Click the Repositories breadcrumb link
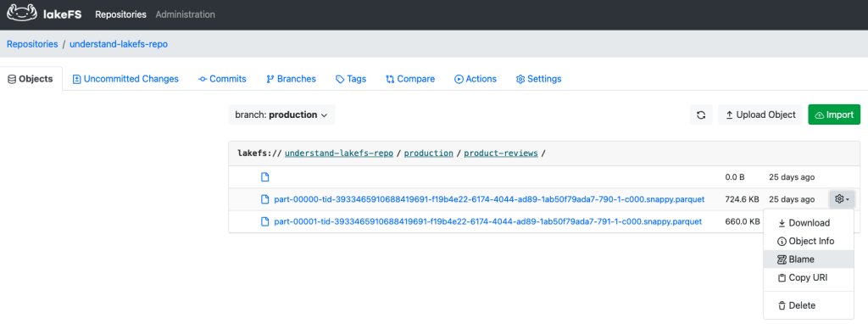 (x=32, y=44)
